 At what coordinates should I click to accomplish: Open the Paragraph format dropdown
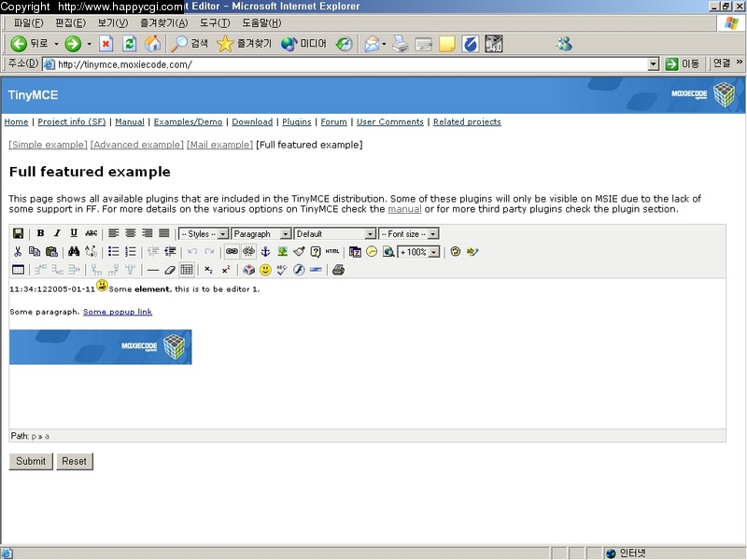click(261, 234)
